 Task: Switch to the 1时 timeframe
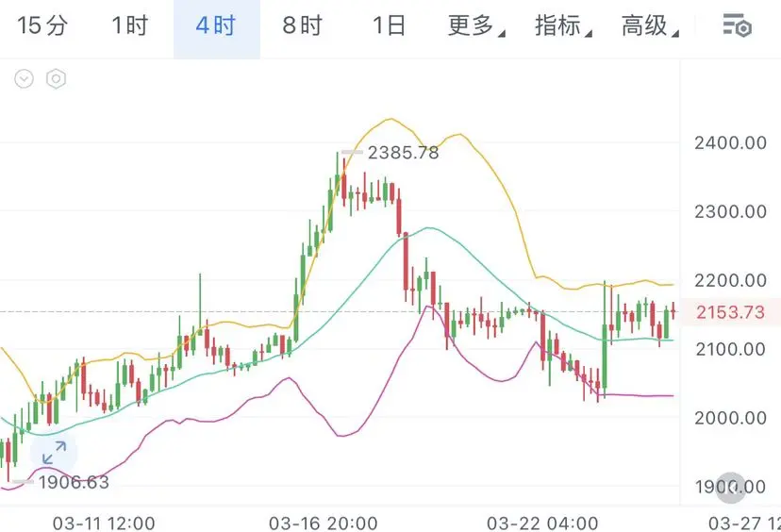pyautogui.click(x=130, y=25)
